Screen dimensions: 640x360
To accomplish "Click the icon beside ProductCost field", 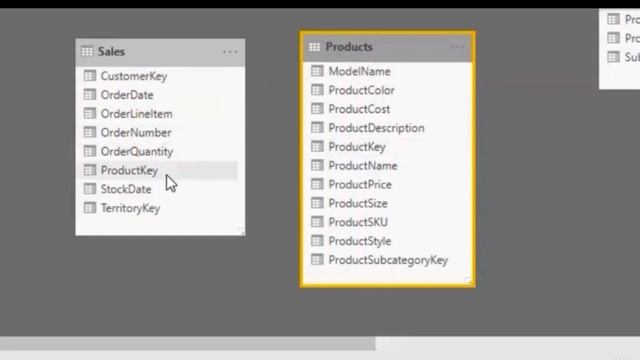I will pos(317,109).
